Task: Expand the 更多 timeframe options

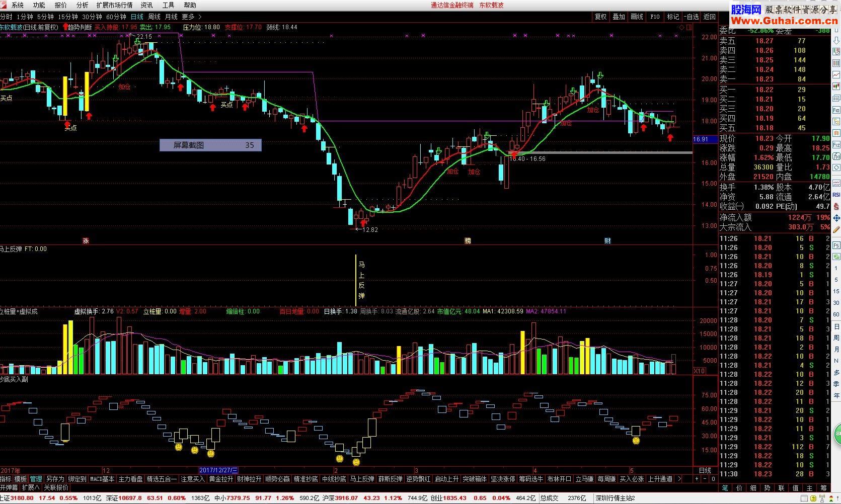Action: 191,17
